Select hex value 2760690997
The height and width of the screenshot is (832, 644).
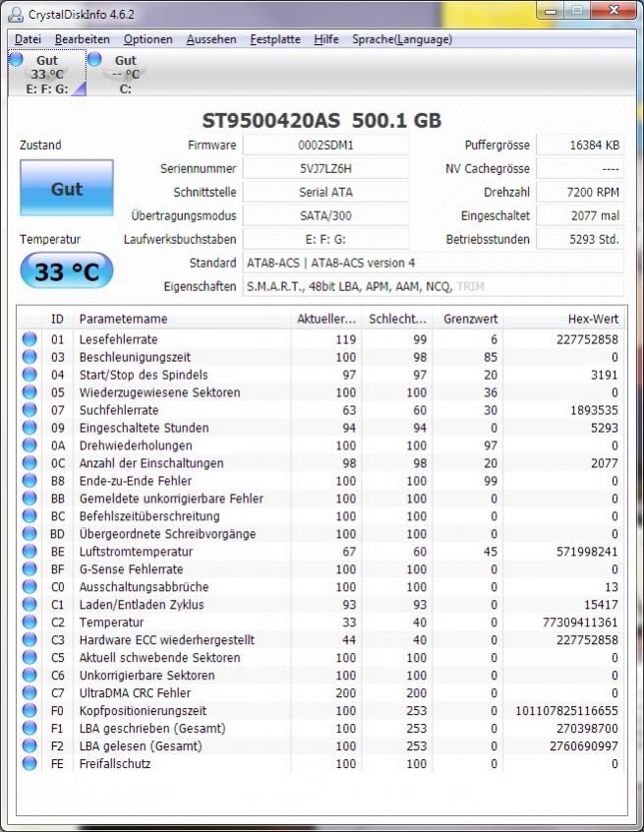tap(583, 746)
